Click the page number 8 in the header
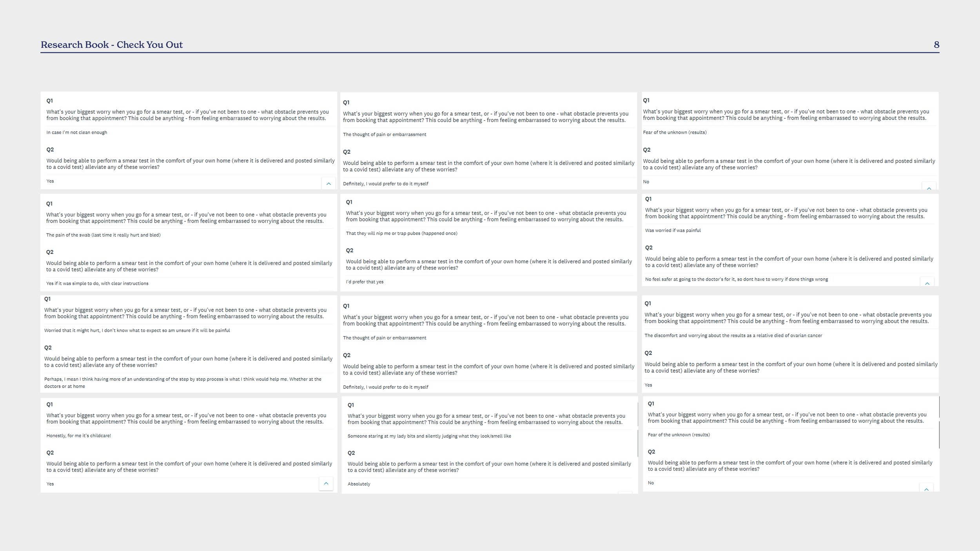 tap(936, 45)
